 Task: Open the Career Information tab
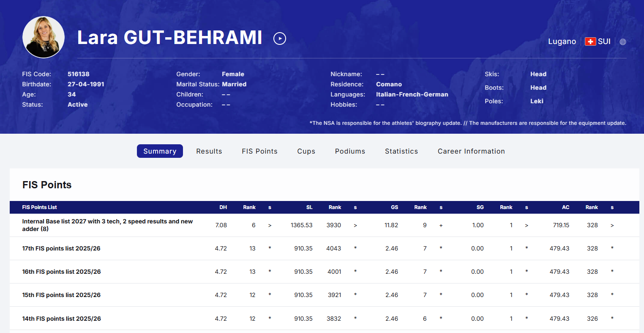[x=471, y=151]
